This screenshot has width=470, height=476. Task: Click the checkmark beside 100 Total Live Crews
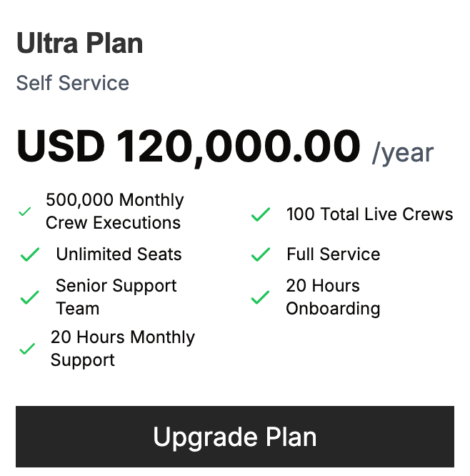(x=260, y=214)
